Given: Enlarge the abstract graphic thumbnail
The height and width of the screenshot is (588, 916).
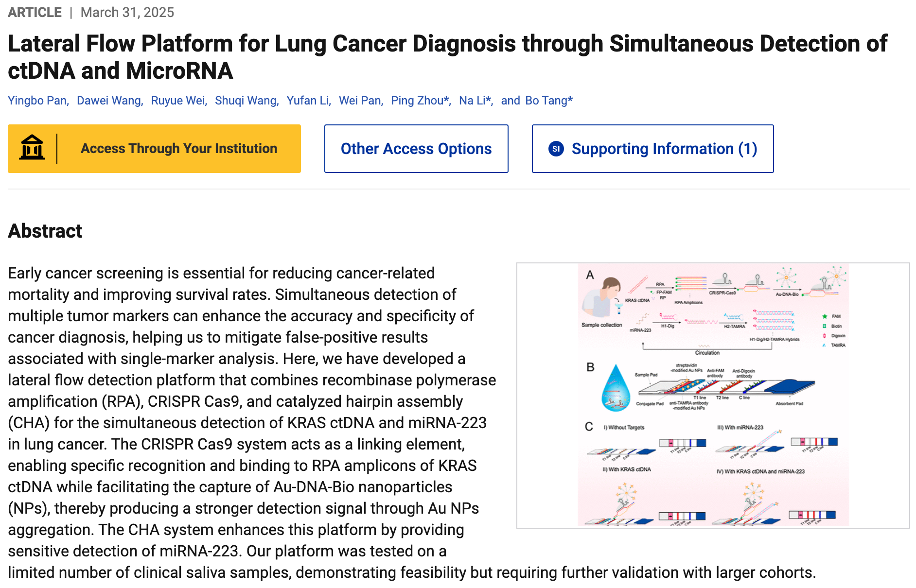Looking at the screenshot, I should coord(713,395).
